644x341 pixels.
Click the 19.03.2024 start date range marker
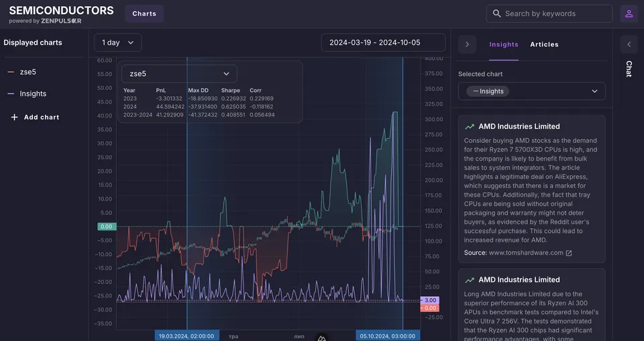186,336
